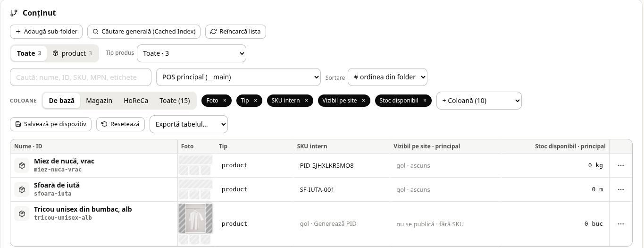Remove the Foto column chip
The height and width of the screenshot is (248, 644).
[x=225, y=101]
